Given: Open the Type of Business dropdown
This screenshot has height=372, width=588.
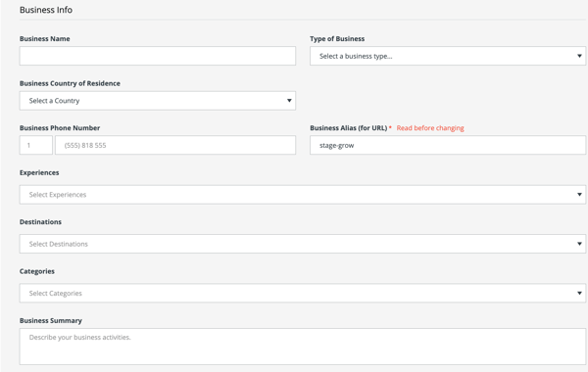Looking at the screenshot, I should (x=448, y=56).
